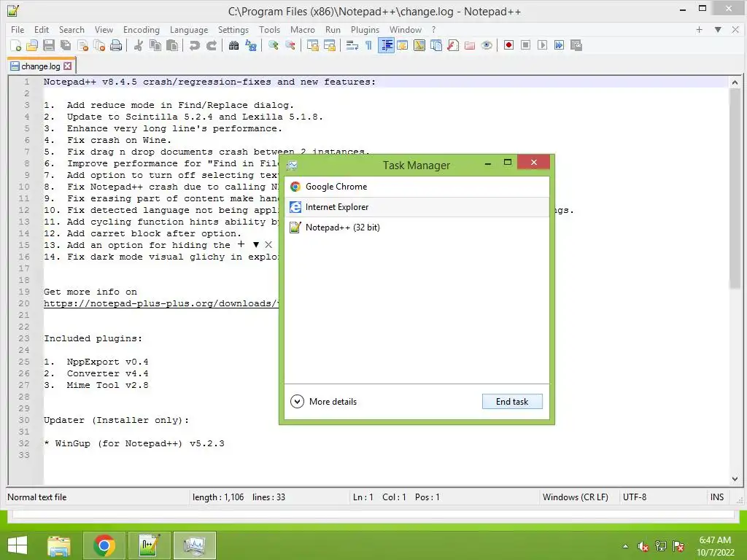The width and height of the screenshot is (747, 560).
Task: Open the ? help menu
Action: pyautogui.click(x=433, y=29)
